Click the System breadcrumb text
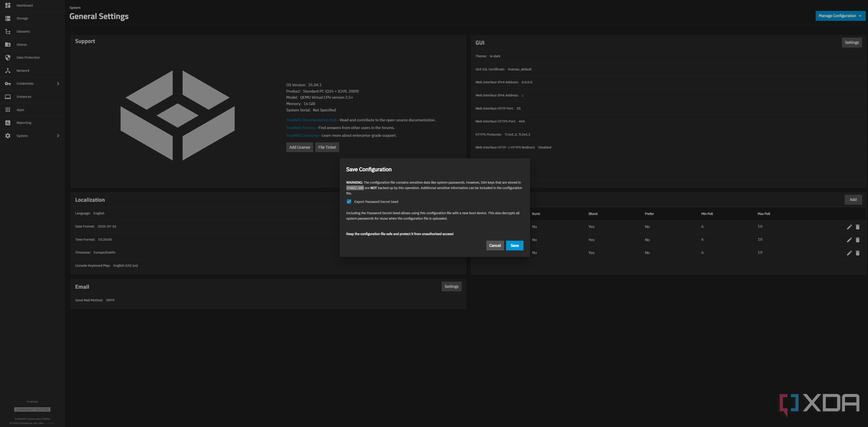This screenshot has width=868, height=427. [x=75, y=8]
